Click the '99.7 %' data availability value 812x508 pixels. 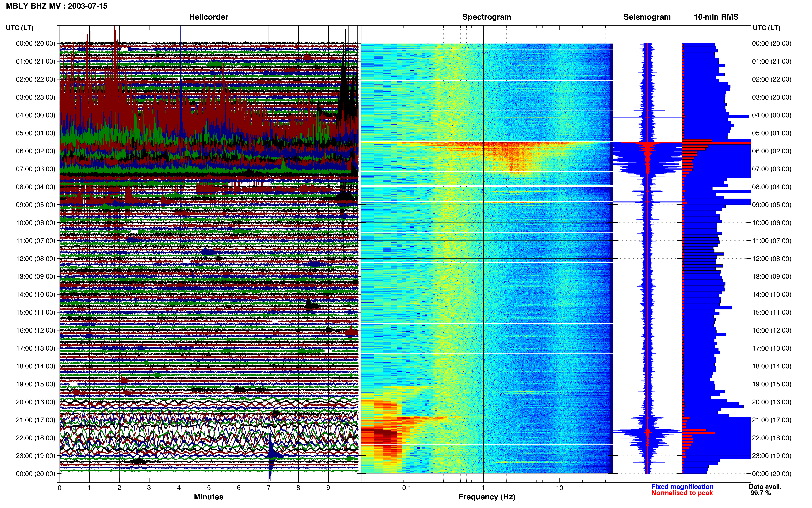pos(761,493)
